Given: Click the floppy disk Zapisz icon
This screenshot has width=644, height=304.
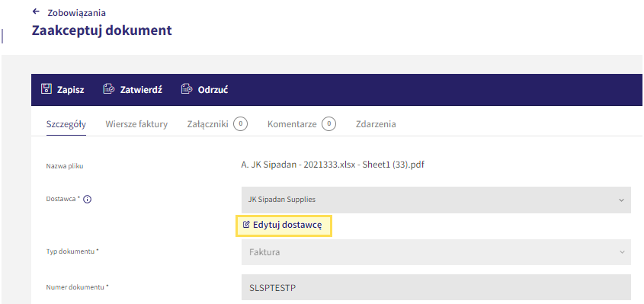Looking at the screenshot, I should click(46, 88).
